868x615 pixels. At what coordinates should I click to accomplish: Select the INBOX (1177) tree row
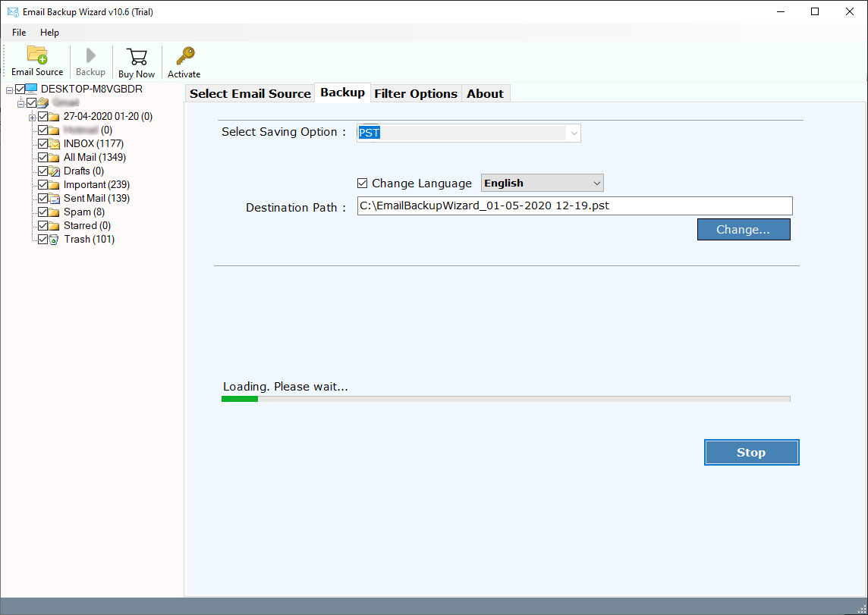pos(93,144)
